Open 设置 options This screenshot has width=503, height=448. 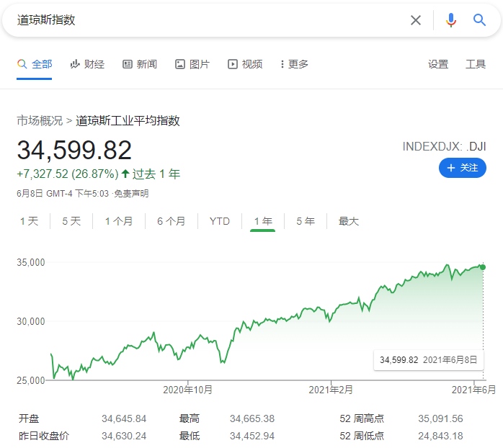[438, 64]
